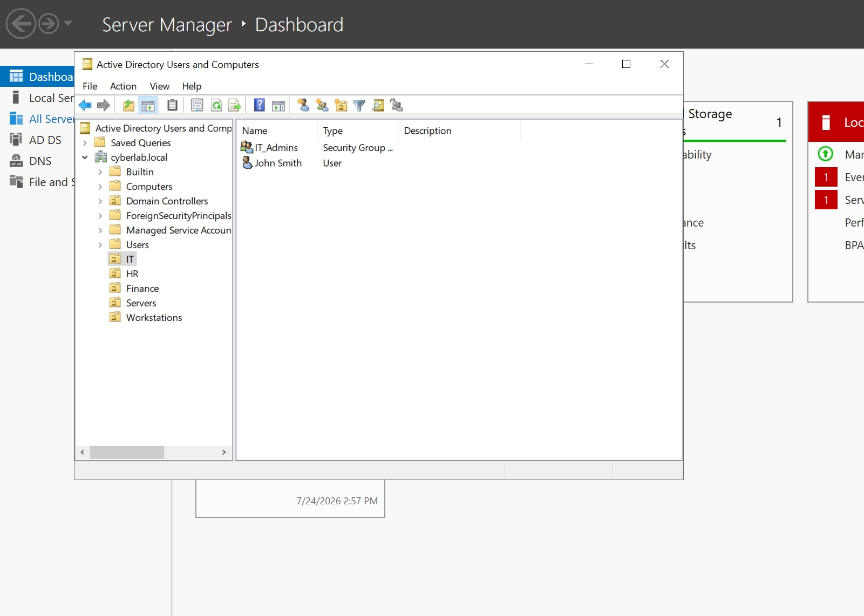Click Server Manager forward navigation arrow
864x616 pixels.
pos(49,24)
